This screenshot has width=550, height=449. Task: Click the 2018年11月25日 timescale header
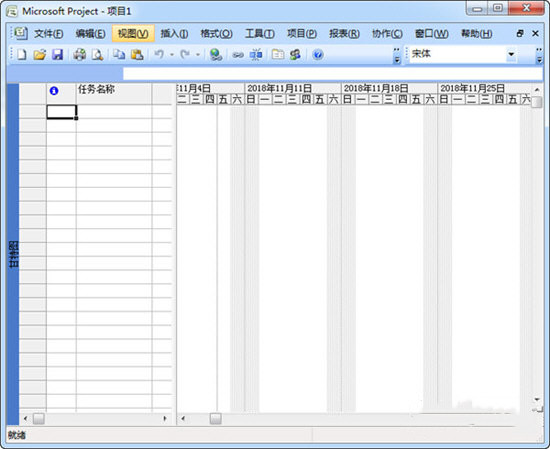pyautogui.click(x=484, y=88)
